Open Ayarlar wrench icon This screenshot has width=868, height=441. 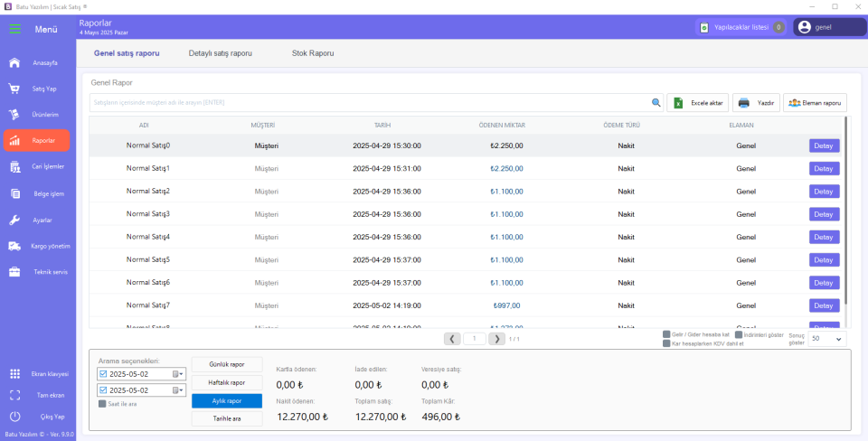click(x=14, y=220)
